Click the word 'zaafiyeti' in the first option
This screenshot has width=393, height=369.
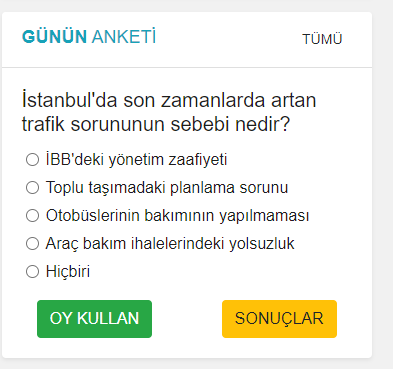click(198, 159)
